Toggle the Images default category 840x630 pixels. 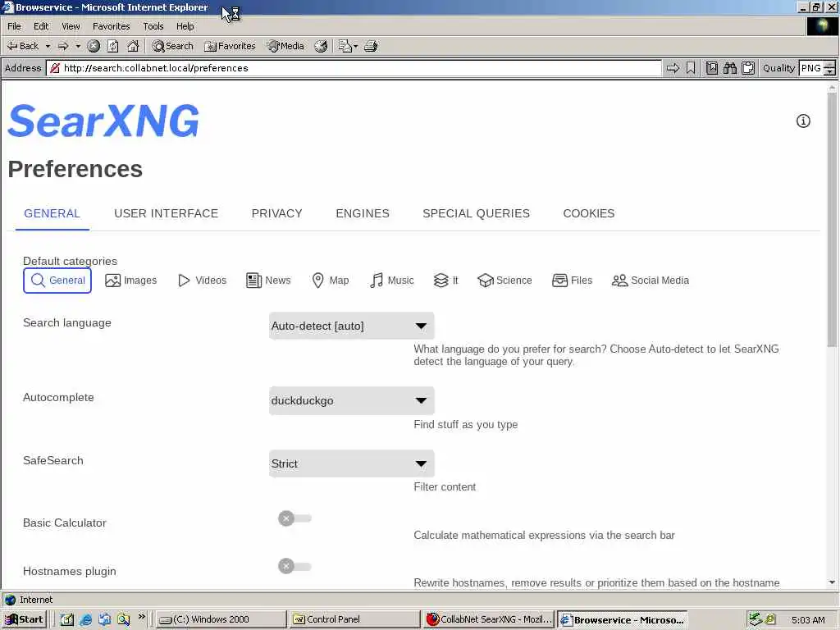coord(131,281)
